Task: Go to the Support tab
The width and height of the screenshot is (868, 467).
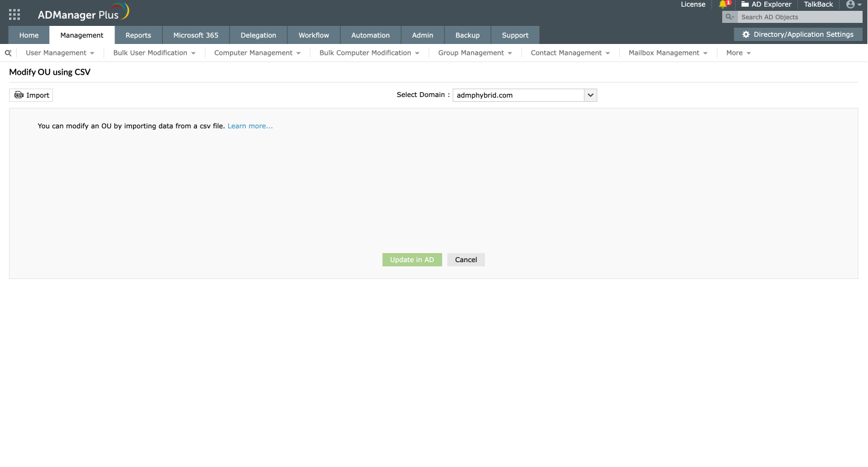Action: (515, 35)
